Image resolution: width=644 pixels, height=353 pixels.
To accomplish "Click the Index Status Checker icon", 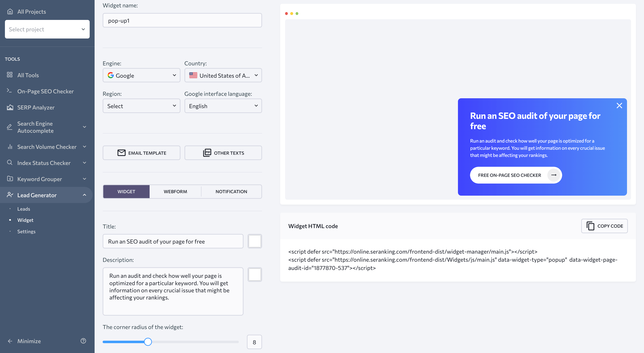I will point(10,163).
